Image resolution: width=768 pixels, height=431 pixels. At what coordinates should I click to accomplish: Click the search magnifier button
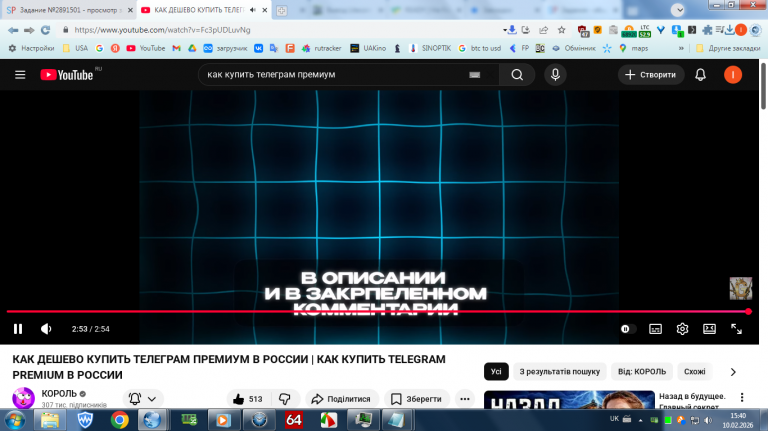[517, 75]
